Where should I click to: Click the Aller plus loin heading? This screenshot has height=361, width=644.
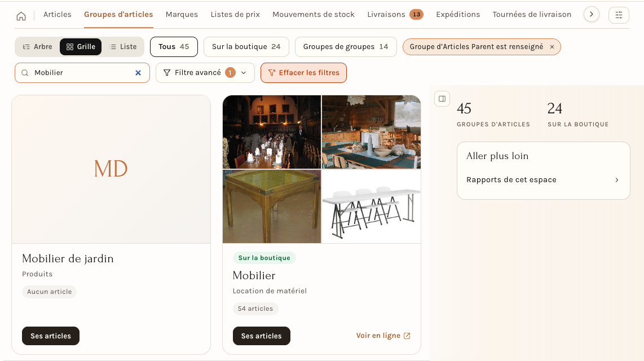(x=497, y=156)
